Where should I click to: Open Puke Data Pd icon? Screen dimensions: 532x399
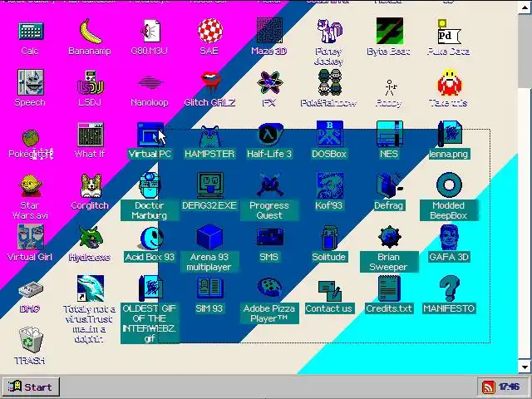(x=449, y=31)
